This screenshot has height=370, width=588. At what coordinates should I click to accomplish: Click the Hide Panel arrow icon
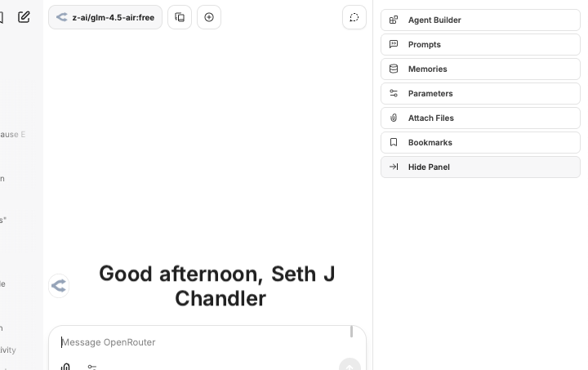point(394,167)
